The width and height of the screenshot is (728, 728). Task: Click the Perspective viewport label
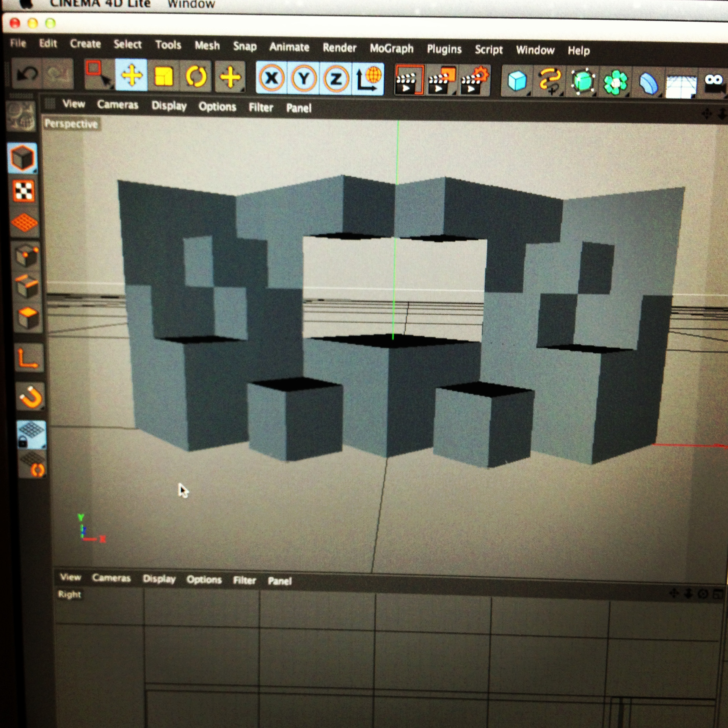click(x=71, y=124)
